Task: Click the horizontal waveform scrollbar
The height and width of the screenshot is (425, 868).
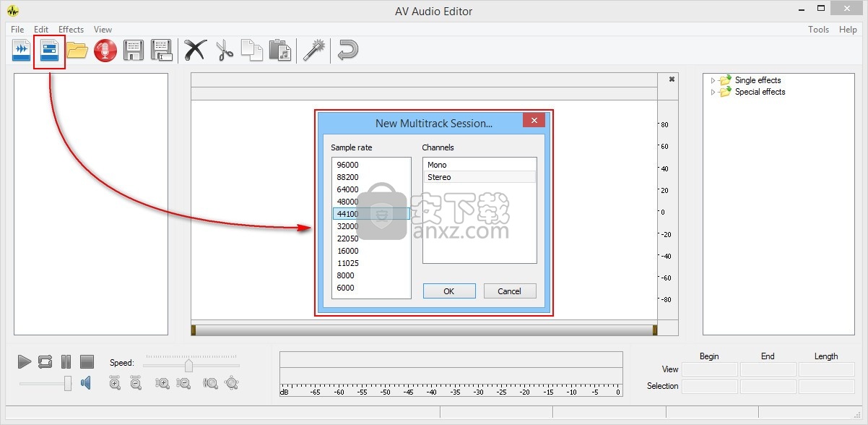Action: 424,330
